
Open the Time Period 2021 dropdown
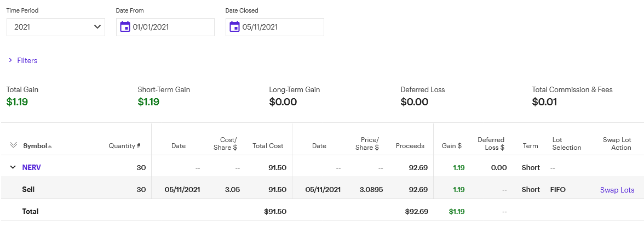(56, 27)
